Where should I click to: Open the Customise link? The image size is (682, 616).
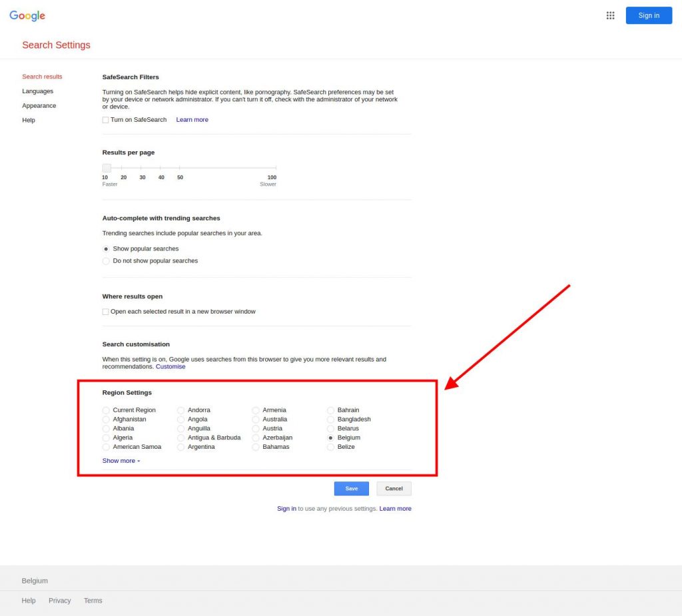tap(170, 367)
